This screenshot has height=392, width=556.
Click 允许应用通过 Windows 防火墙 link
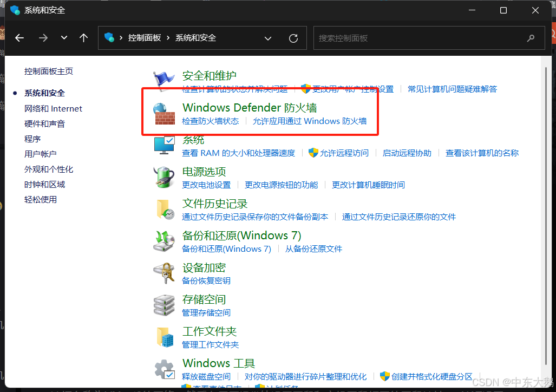click(x=310, y=121)
